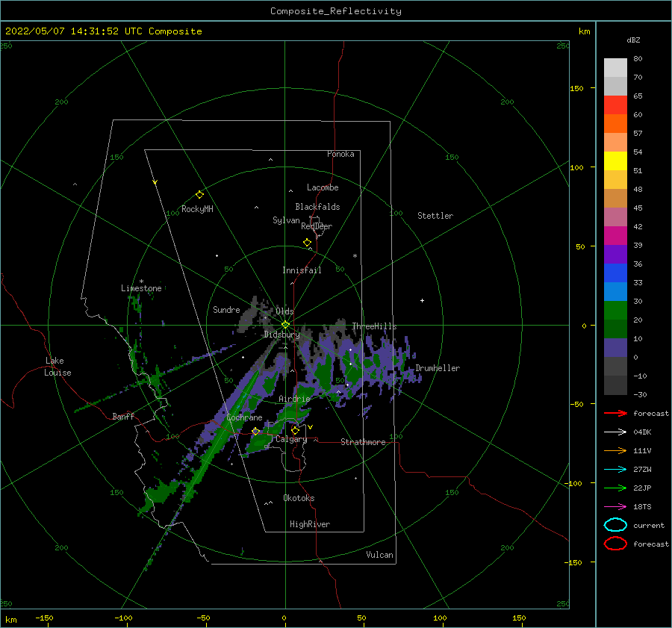Click the cyan 'current' ellipse icon
The image size is (672, 628).
click(615, 525)
